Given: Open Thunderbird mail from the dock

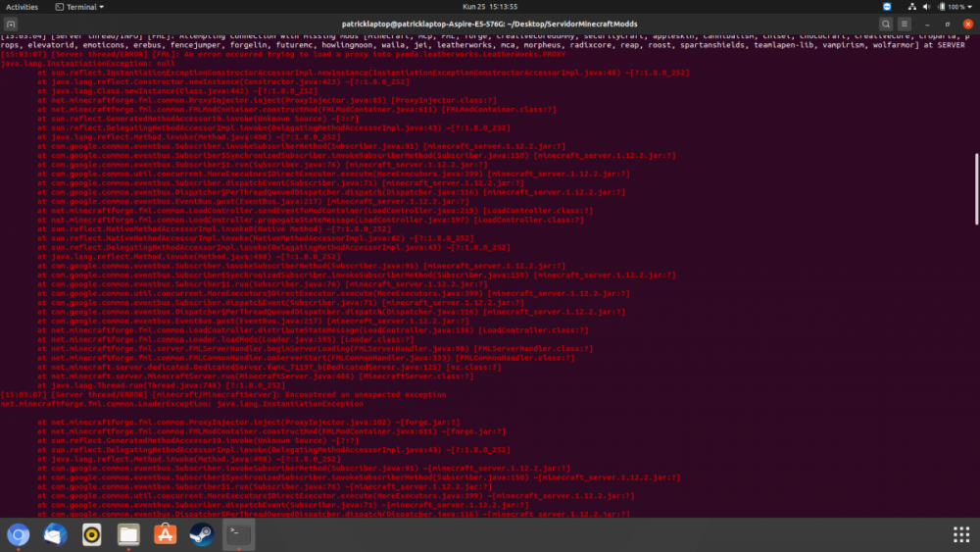Looking at the screenshot, I should [55, 534].
